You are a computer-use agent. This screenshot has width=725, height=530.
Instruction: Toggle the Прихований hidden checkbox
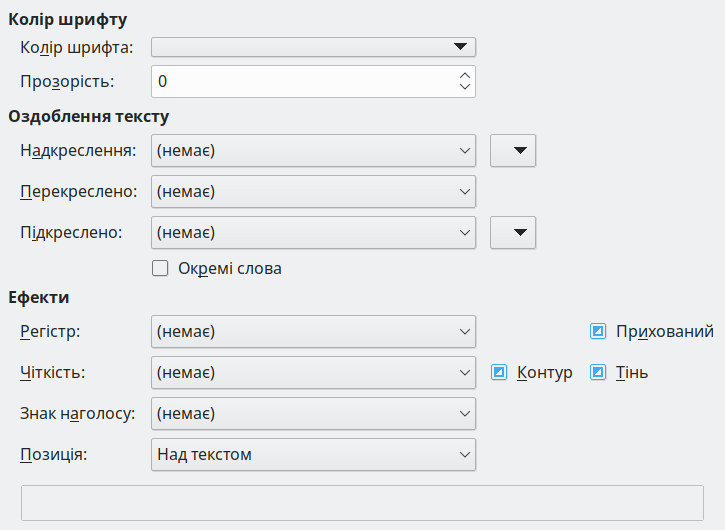(598, 331)
